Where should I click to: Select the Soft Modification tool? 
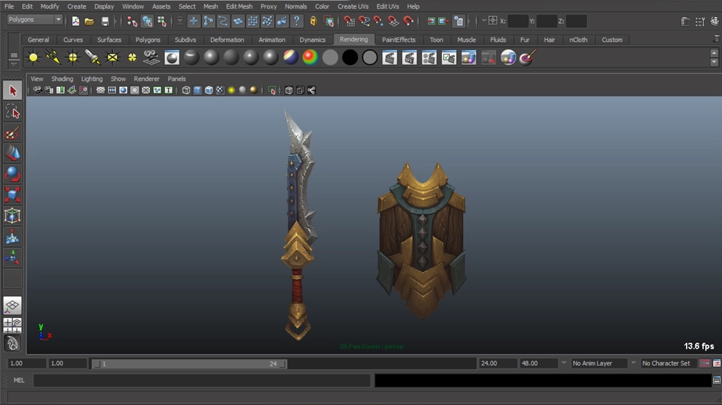pos(12,237)
